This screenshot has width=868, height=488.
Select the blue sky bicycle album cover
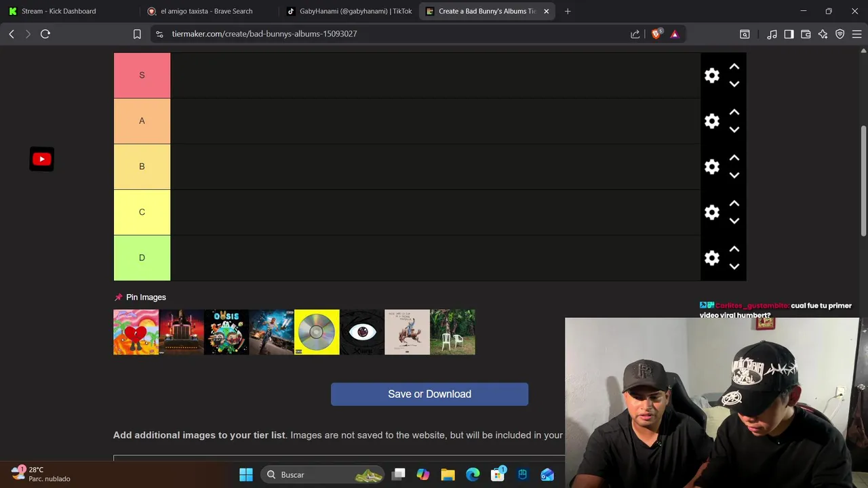(271, 332)
